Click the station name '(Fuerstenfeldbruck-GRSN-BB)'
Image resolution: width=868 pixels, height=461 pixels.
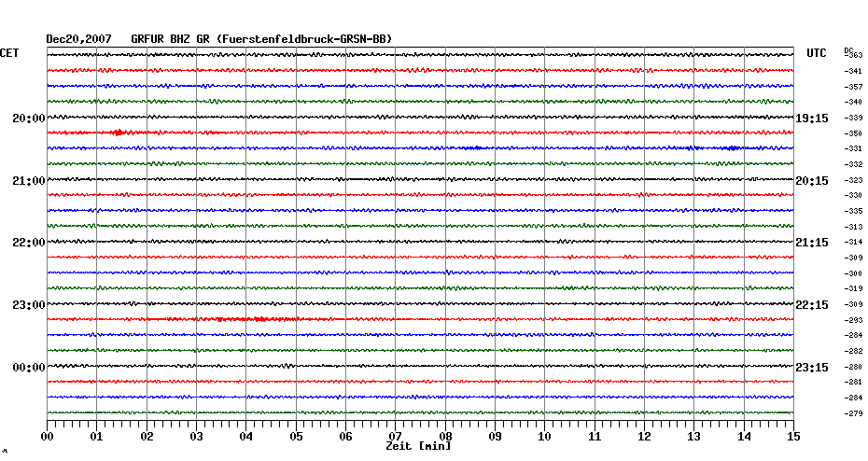304,39
